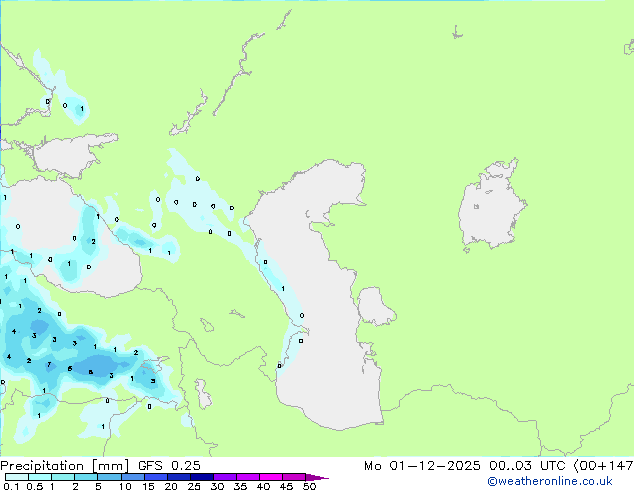Image resolution: width=634 pixels, height=490 pixels.
Task: Click the over-50 arrow at legend end
Action: [317, 477]
